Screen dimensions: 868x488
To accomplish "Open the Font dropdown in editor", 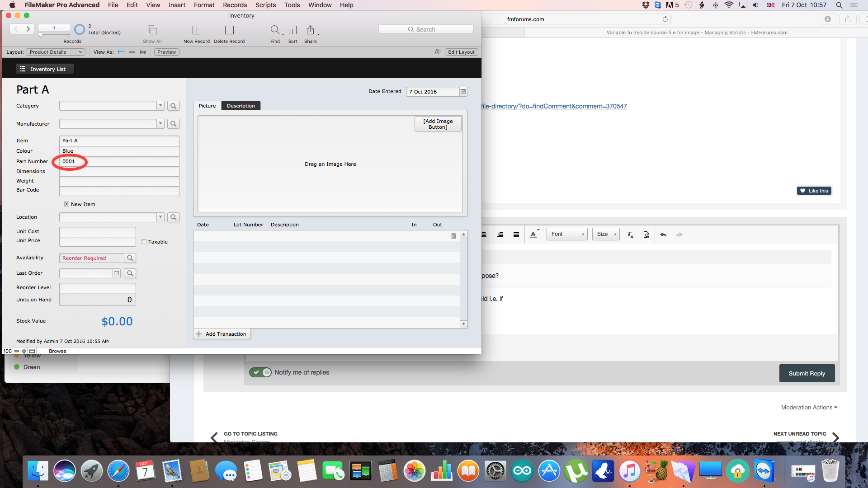I will [567, 234].
